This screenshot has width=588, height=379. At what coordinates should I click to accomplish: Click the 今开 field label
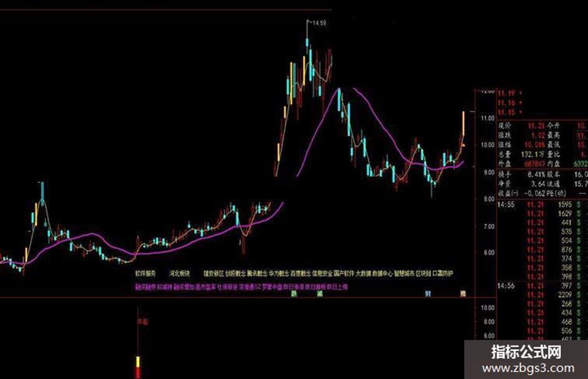[x=554, y=126]
